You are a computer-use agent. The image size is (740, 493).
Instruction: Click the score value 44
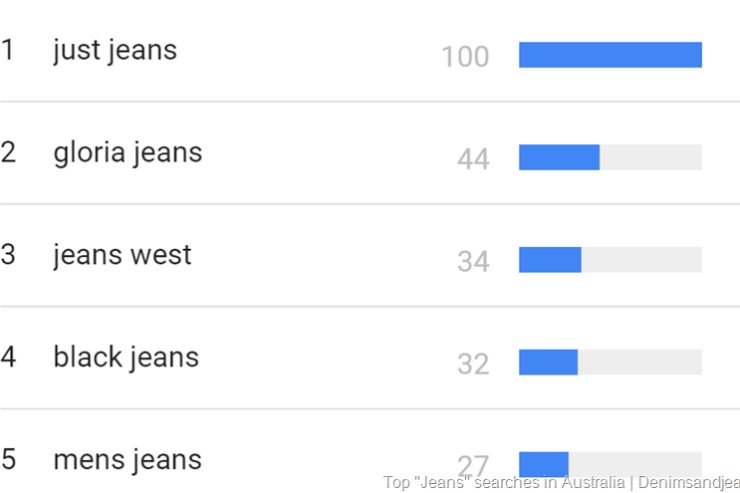tap(473, 159)
